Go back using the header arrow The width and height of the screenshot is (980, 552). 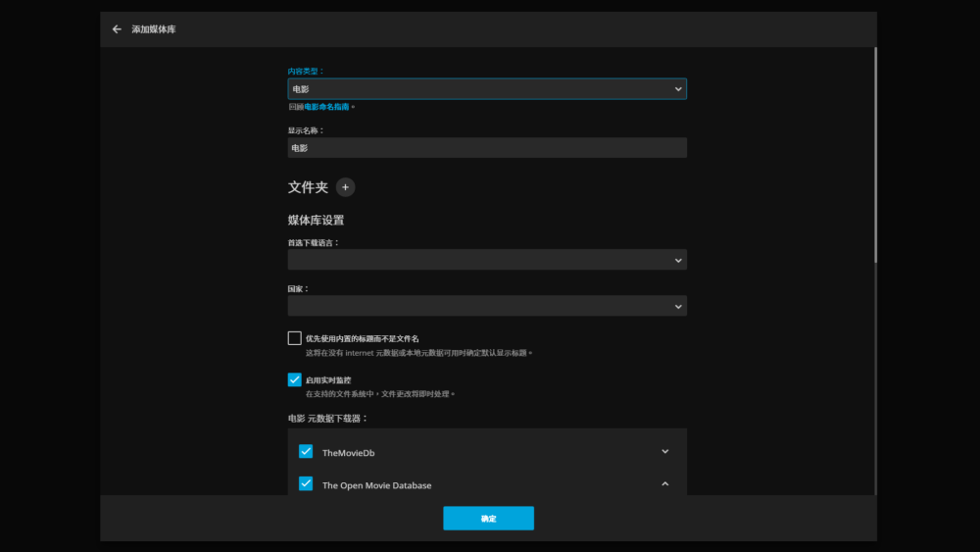tap(117, 29)
